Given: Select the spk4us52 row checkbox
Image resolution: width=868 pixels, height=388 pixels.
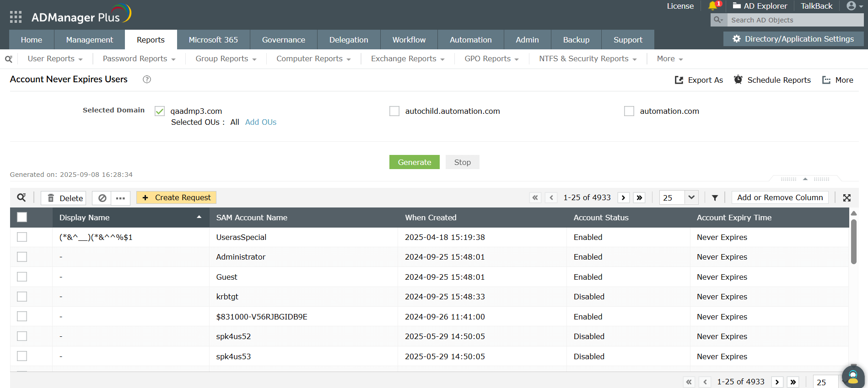Looking at the screenshot, I should tap(22, 336).
